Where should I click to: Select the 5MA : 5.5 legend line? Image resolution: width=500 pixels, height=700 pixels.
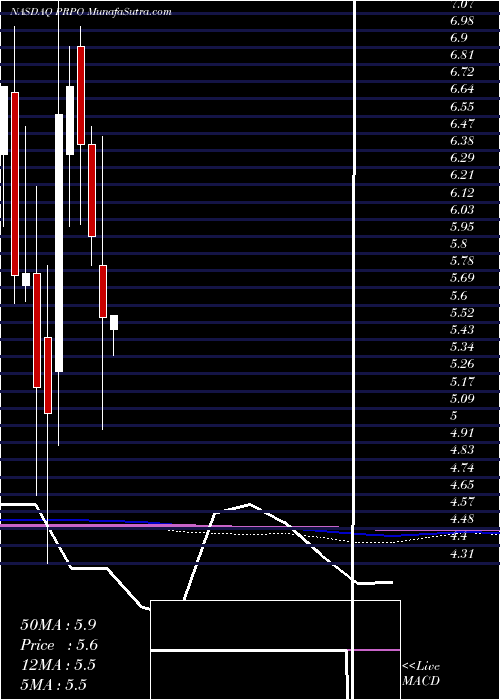[x=53, y=685]
